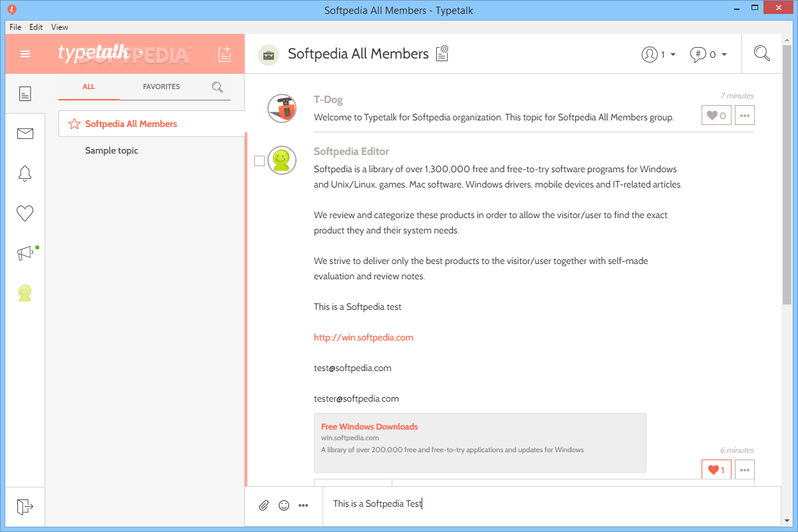Click the logout door icon
The image size is (798, 532).
pos(25,507)
